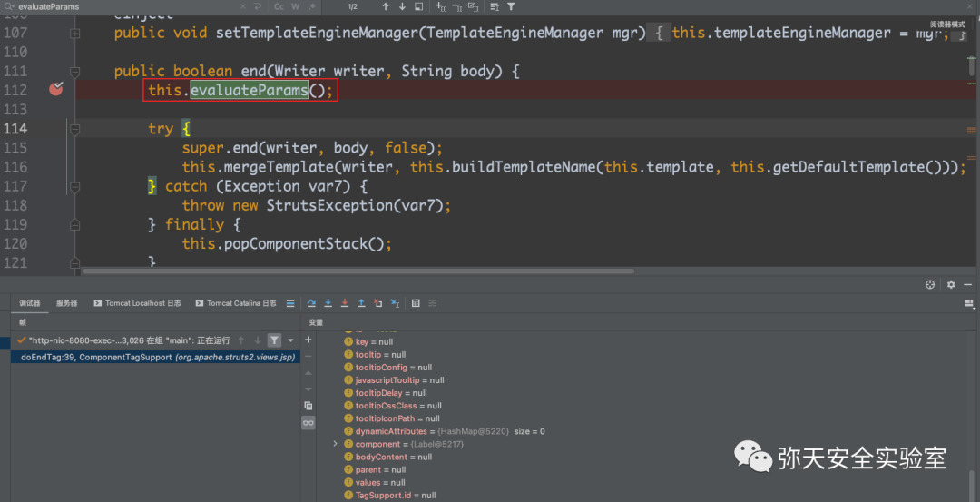Go to next occurrence arrow

[x=402, y=6]
